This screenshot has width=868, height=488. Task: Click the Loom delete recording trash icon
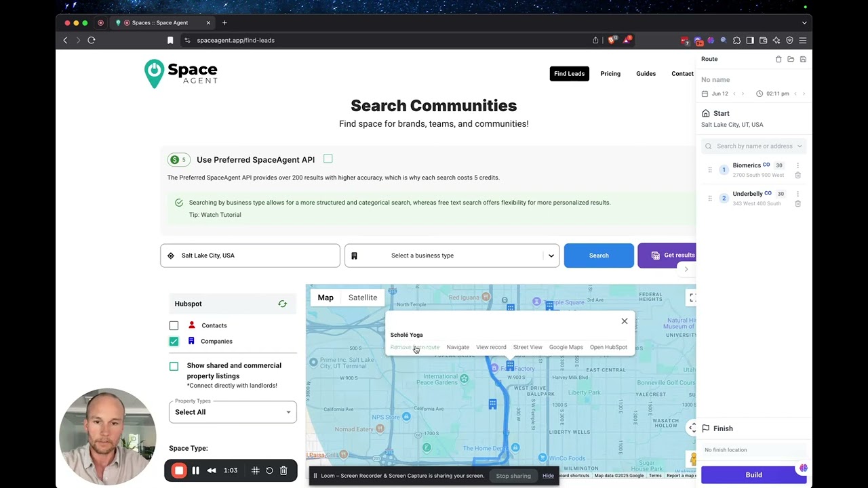tap(283, 470)
